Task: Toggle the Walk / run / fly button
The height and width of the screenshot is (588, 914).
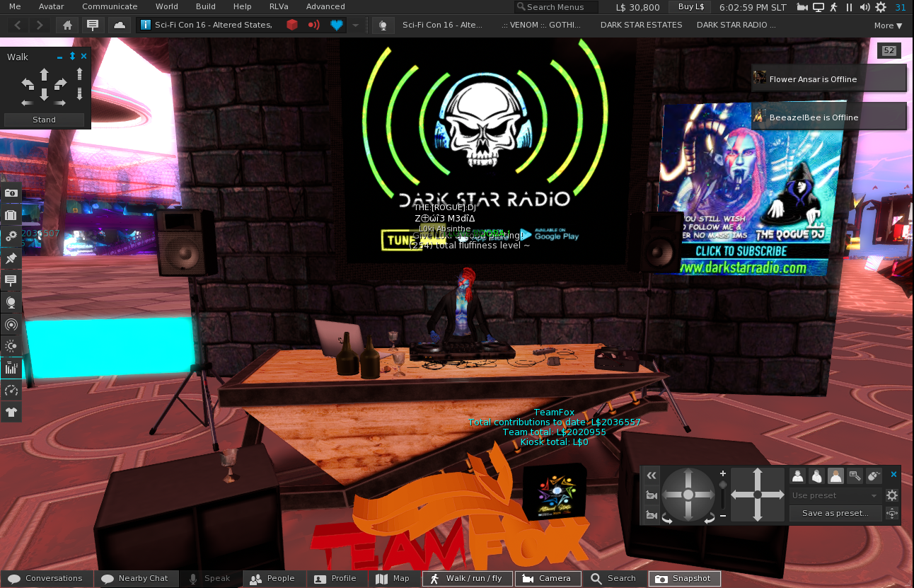Action: (x=466, y=579)
